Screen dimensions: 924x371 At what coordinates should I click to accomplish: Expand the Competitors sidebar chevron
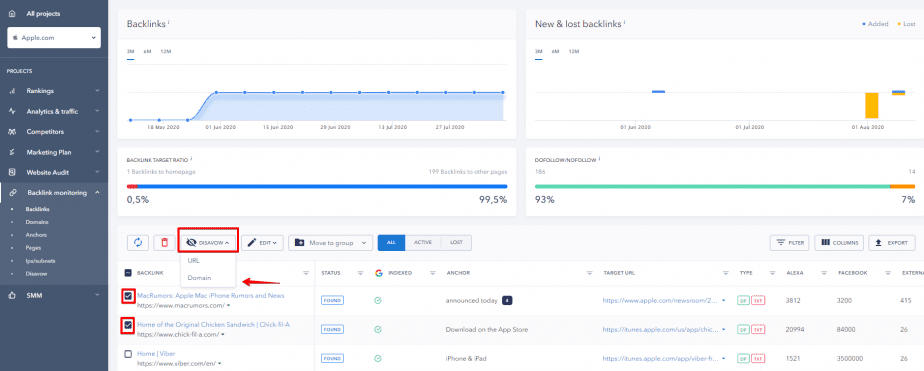pyautogui.click(x=97, y=132)
